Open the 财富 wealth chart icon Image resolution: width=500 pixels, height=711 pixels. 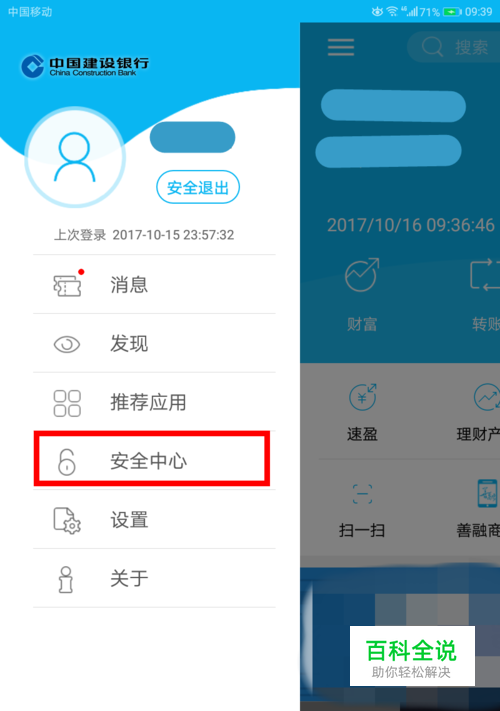[x=362, y=275]
